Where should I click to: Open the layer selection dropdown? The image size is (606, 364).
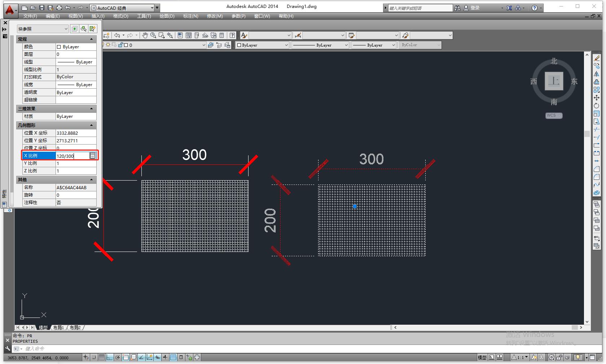tap(203, 45)
